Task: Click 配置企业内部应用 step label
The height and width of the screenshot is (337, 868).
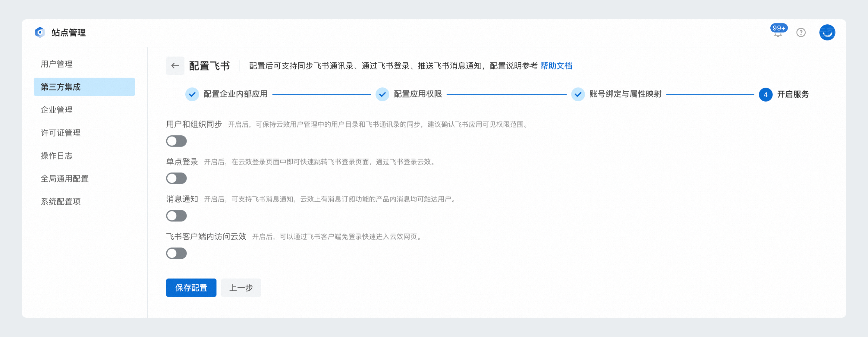Action: (235, 94)
